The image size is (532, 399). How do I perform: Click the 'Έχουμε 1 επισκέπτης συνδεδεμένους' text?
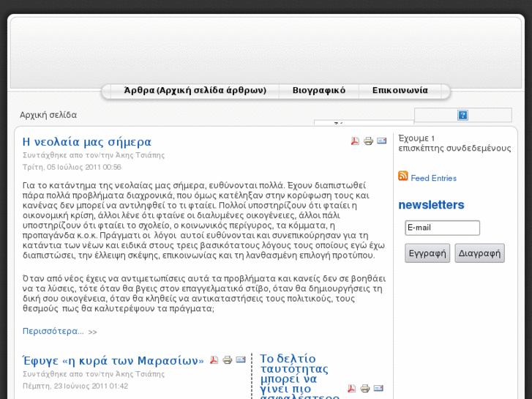(454, 143)
